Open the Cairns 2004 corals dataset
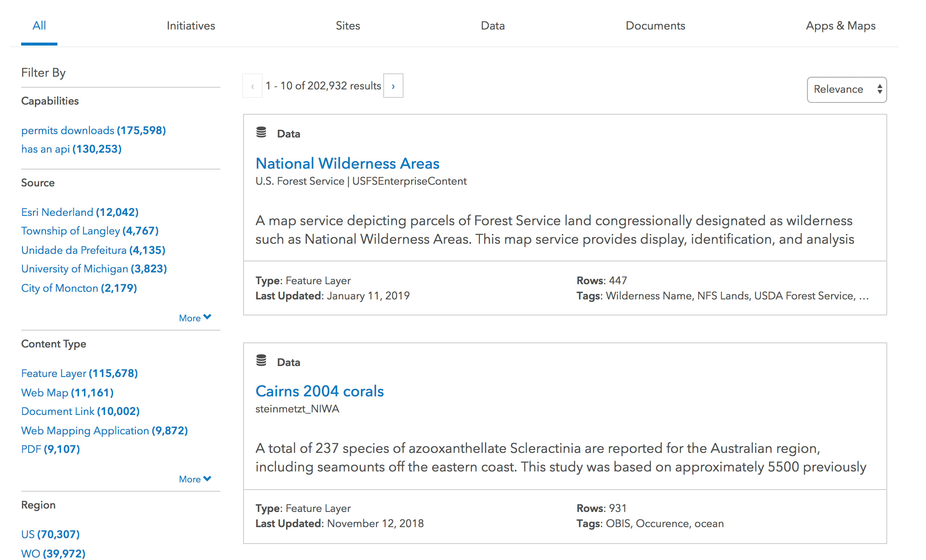This screenshot has height=560, width=926. click(319, 391)
